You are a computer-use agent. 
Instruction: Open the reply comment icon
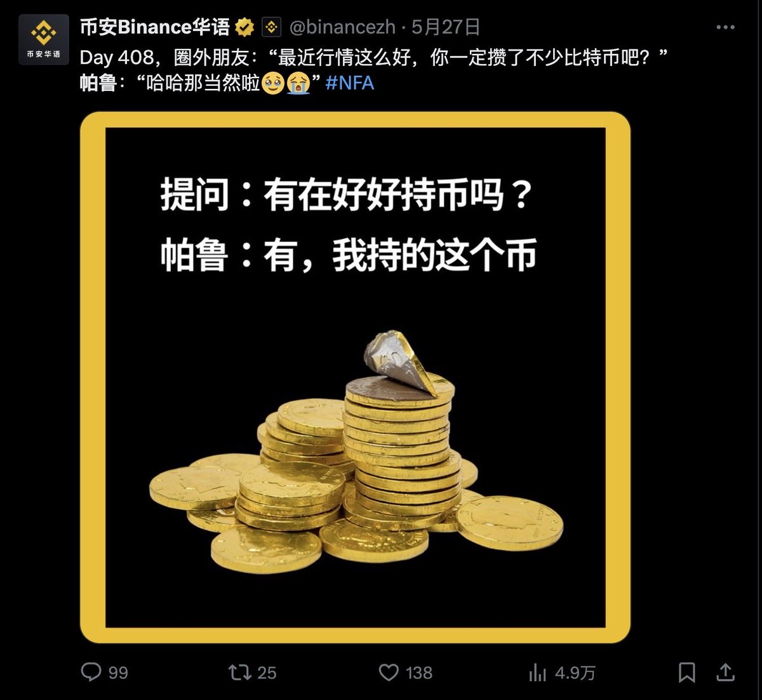click(91, 672)
